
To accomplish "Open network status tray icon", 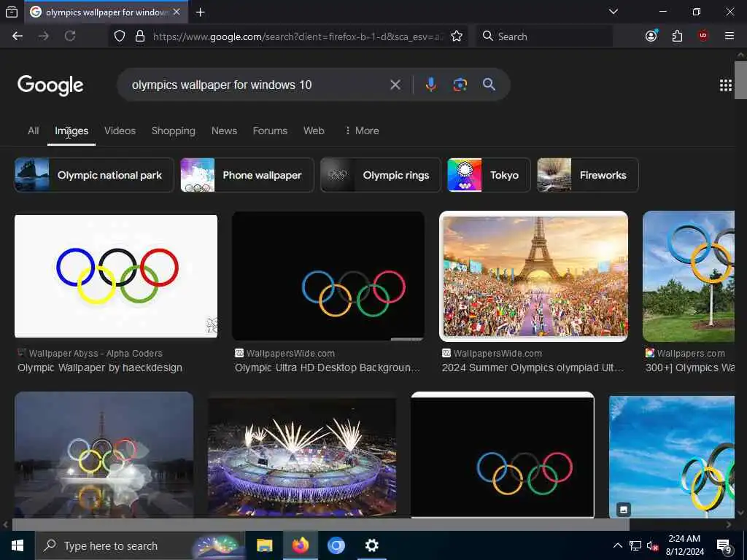I will pos(635,545).
